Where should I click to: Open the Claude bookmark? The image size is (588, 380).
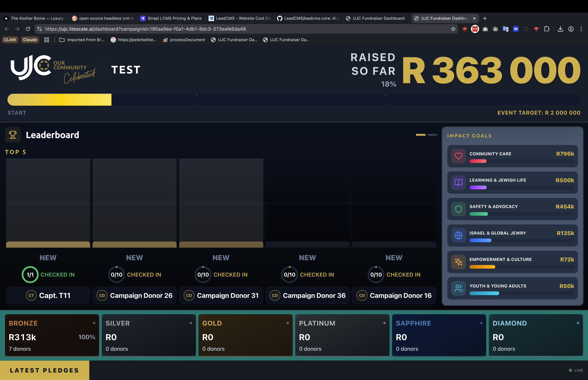[30, 40]
